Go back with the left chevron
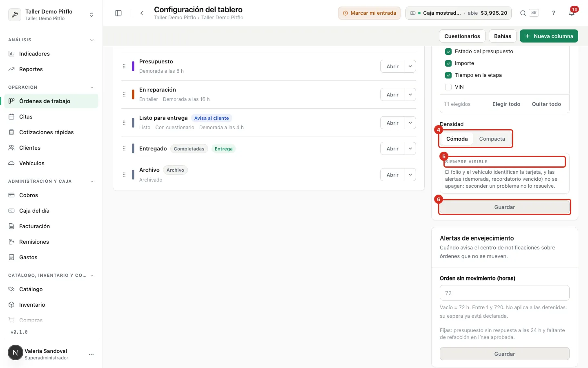588x368 pixels. coord(142,13)
